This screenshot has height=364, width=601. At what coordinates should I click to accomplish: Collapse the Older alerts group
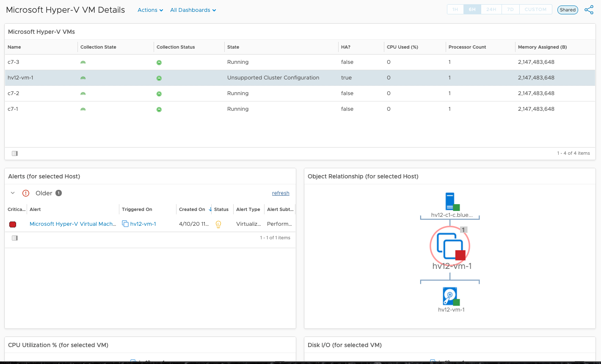[x=13, y=193]
